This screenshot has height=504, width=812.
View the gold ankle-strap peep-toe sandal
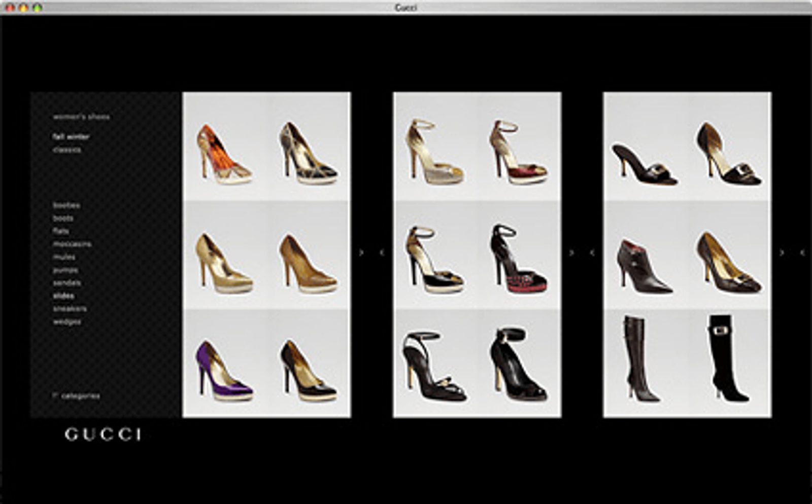point(434,152)
